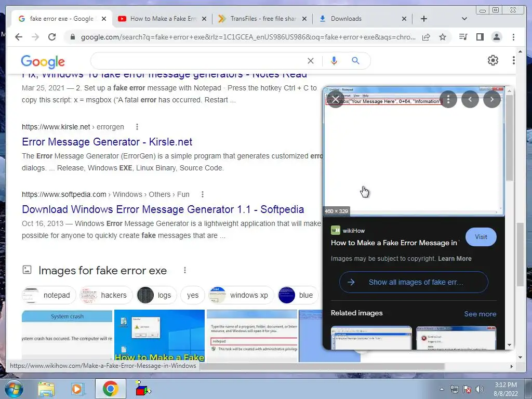
Task: Close the image preview panel
Action: tap(336, 99)
